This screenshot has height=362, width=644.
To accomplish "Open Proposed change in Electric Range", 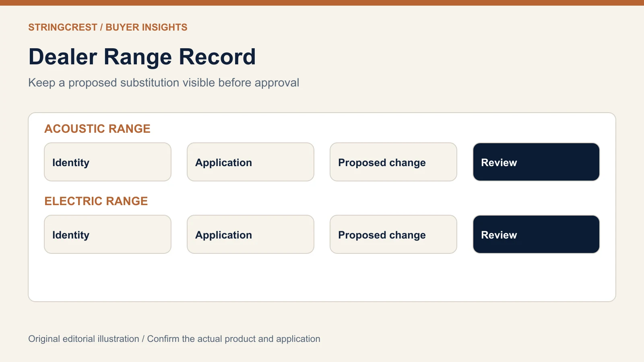I will tap(393, 234).
